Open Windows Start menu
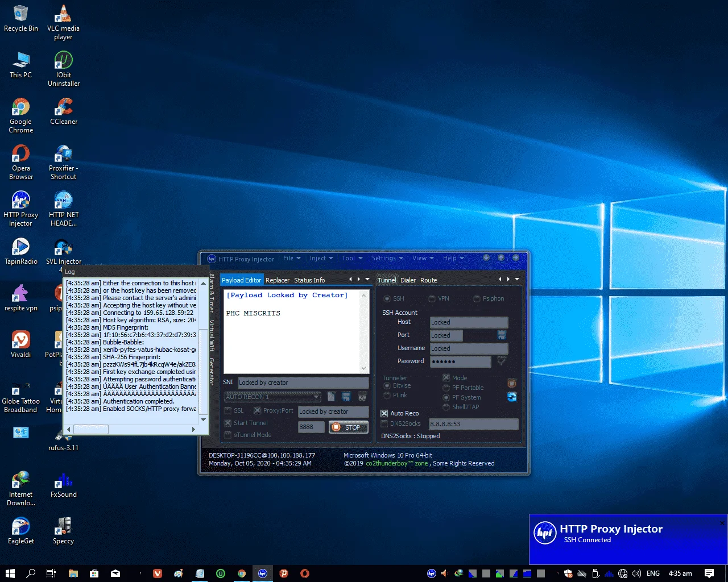The width and height of the screenshot is (728, 582). [10, 573]
